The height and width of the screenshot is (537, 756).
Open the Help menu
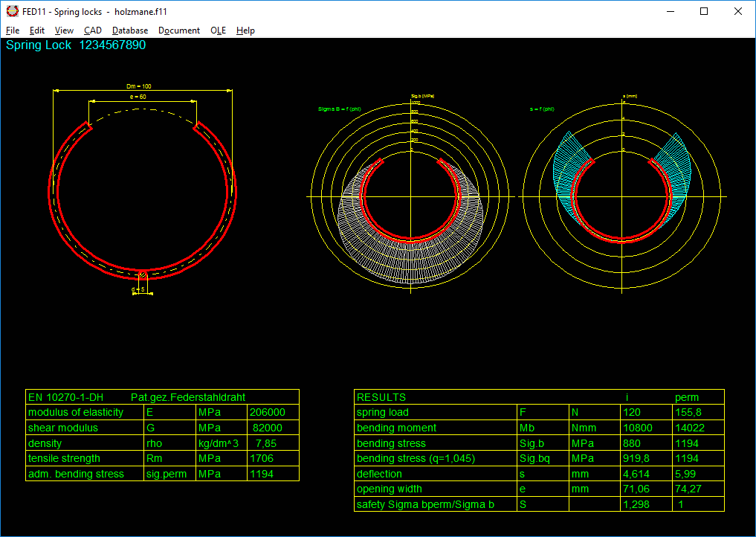tap(245, 30)
